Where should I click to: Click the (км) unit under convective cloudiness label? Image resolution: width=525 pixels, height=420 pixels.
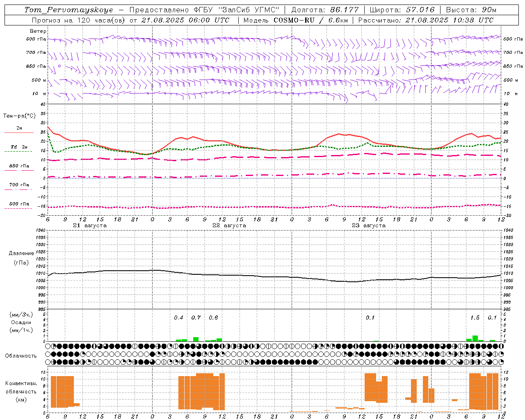tap(21, 399)
